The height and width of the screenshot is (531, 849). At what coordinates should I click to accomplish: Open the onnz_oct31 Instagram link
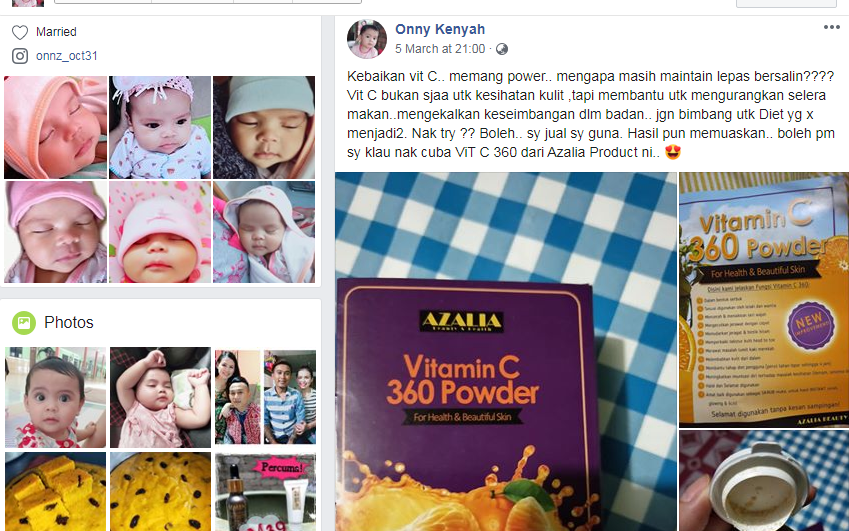(x=67, y=56)
